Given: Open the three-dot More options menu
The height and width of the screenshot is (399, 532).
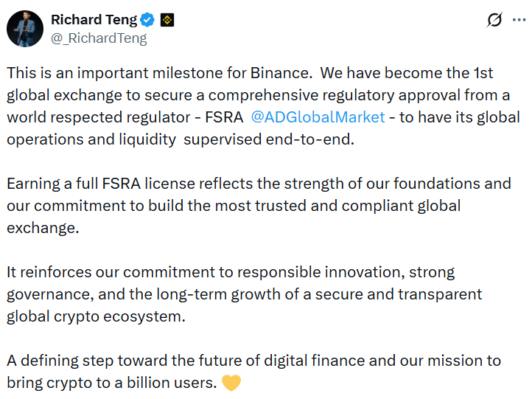Looking at the screenshot, I should [519, 21].
